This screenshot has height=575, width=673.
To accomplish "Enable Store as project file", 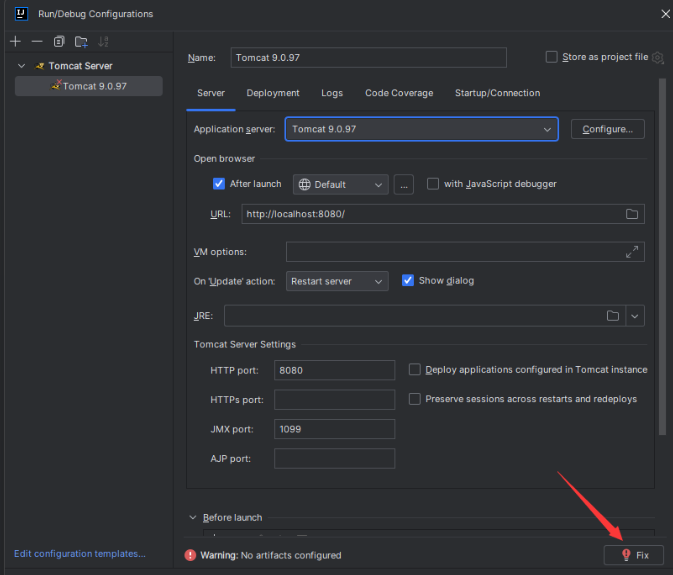I will [x=552, y=57].
